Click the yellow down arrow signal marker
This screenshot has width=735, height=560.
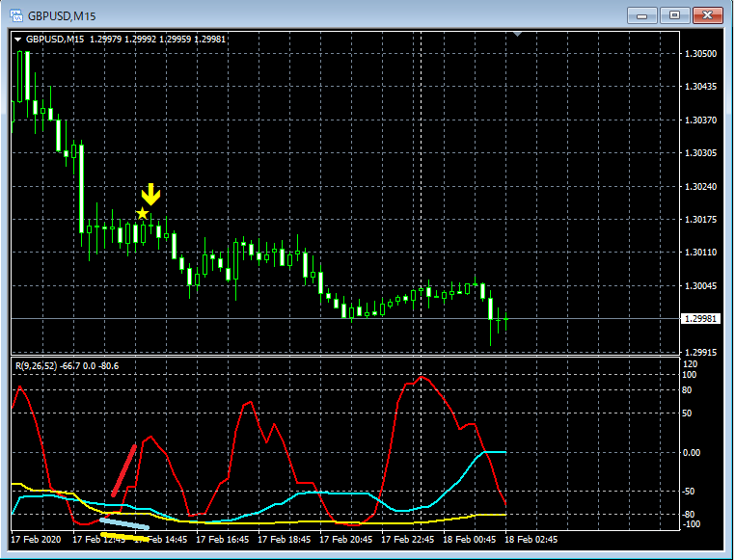click(x=150, y=195)
